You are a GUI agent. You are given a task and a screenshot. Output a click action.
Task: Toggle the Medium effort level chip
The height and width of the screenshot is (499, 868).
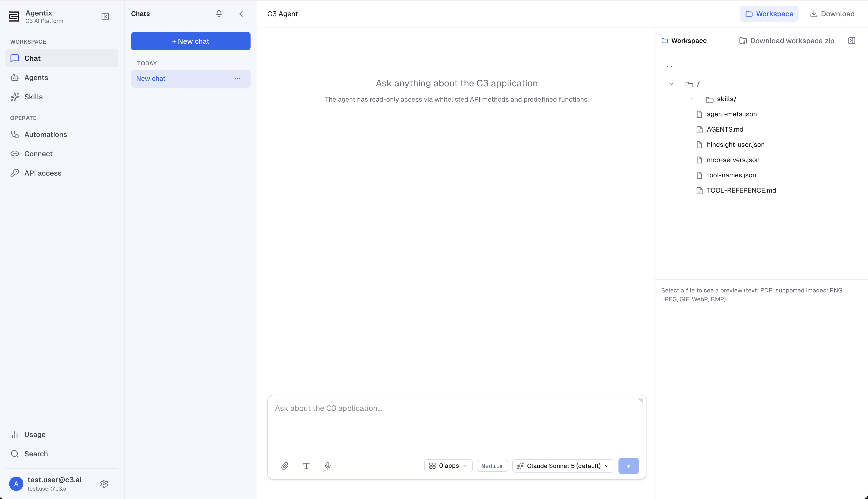[492, 466]
